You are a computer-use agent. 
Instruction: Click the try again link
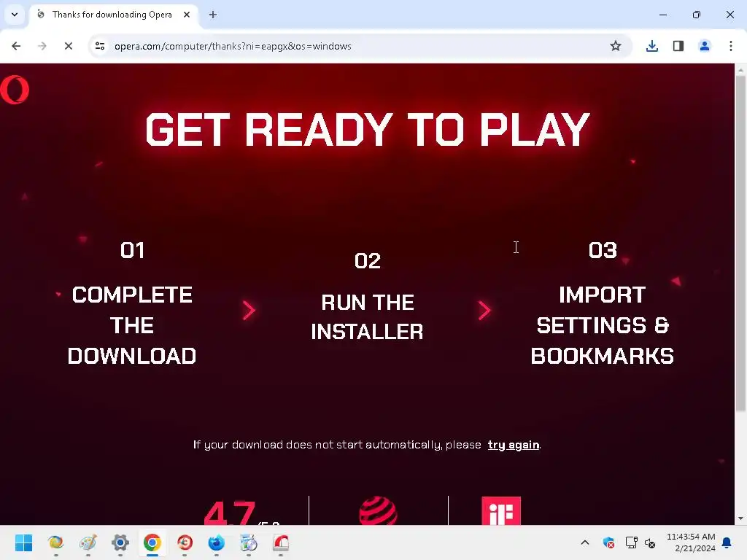(x=514, y=445)
